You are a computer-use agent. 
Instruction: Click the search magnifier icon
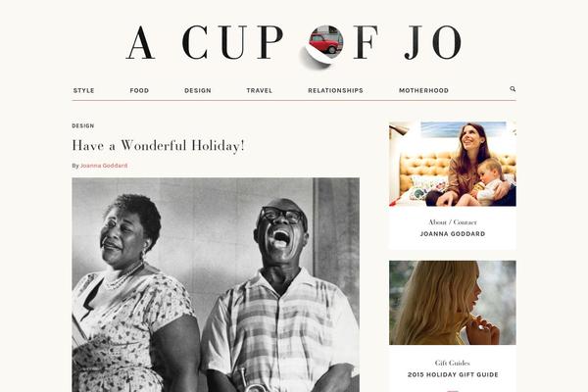click(513, 89)
